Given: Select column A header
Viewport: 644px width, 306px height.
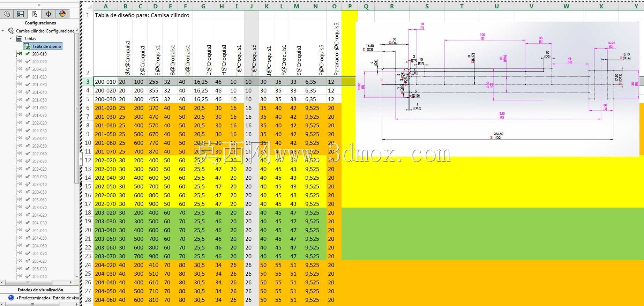Looking at the screenshot, I should (106, 6).
